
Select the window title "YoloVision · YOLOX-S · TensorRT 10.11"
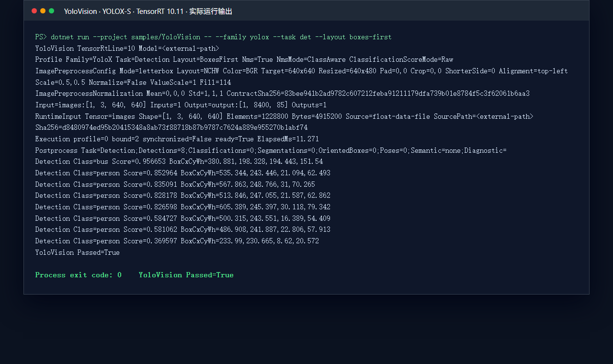(x=148, y=11)
